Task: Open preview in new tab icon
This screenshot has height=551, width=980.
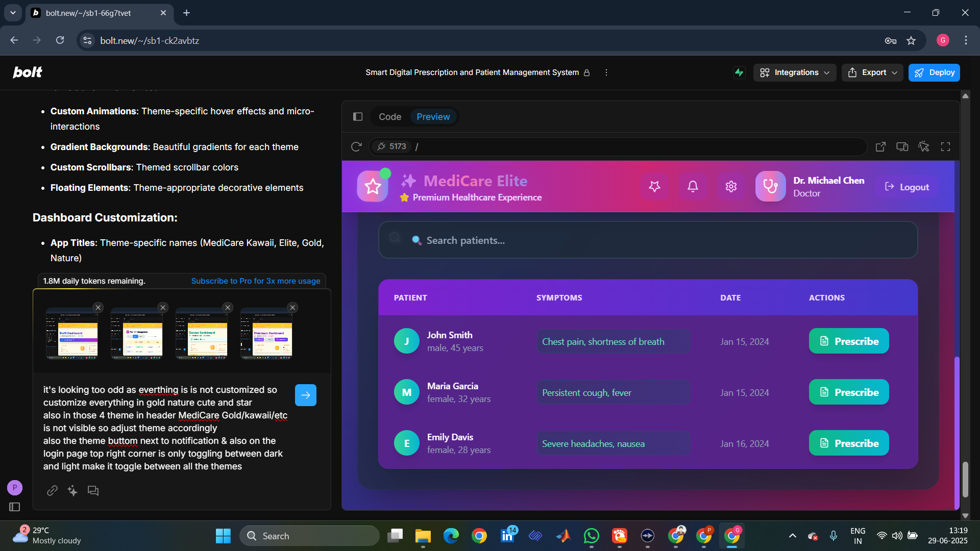Action: click(x=880, y=147)
